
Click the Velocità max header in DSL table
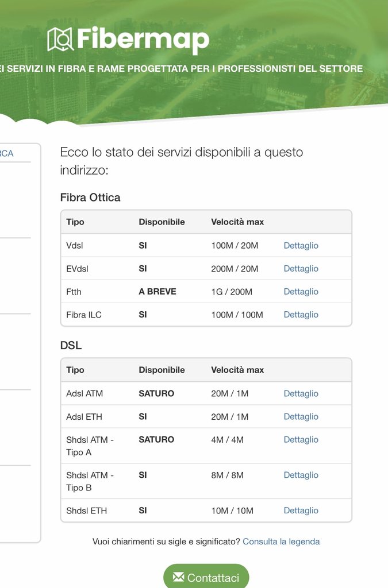(237, 370)
